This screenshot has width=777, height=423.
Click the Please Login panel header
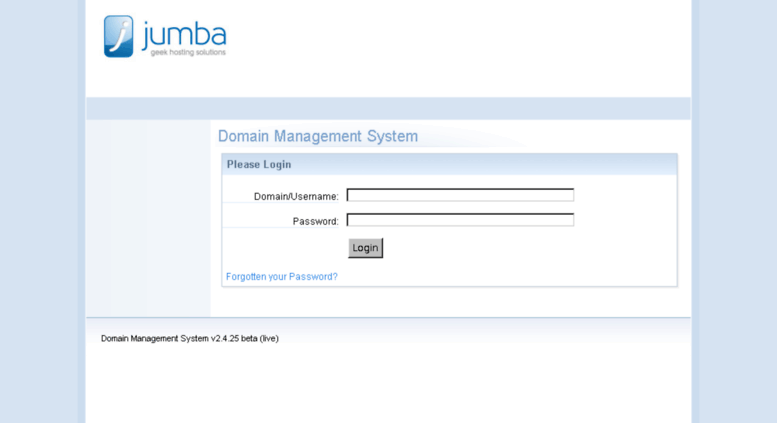449,164
